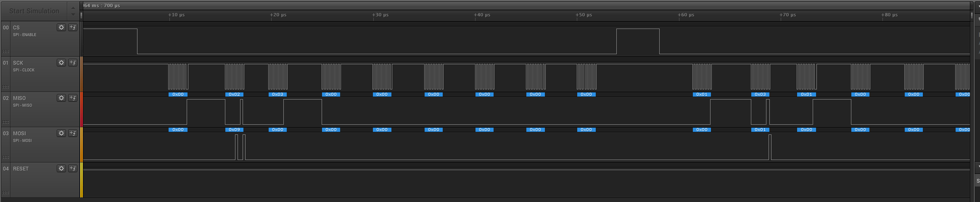Click the decoded 0x02 SPI byte bubble
980x202 pixels.
pyautogui.click(x=235, y=94)
